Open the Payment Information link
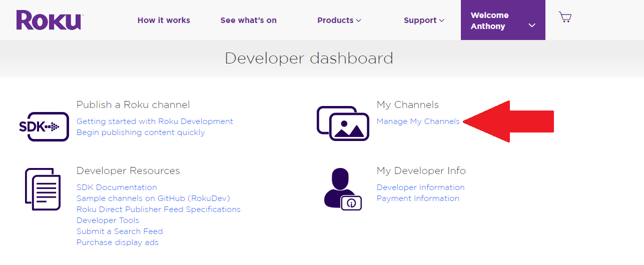644x265 pixels. (418, 198)
